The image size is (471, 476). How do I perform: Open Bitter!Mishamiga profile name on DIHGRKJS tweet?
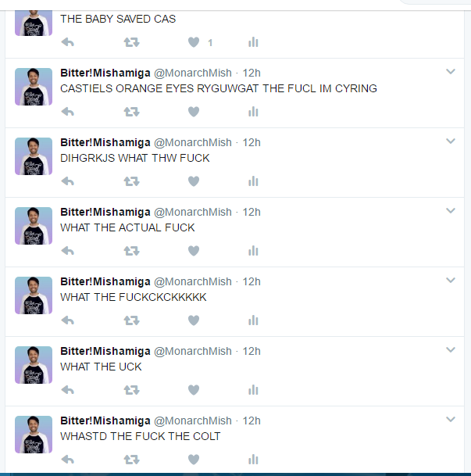[x=105, y=143]
